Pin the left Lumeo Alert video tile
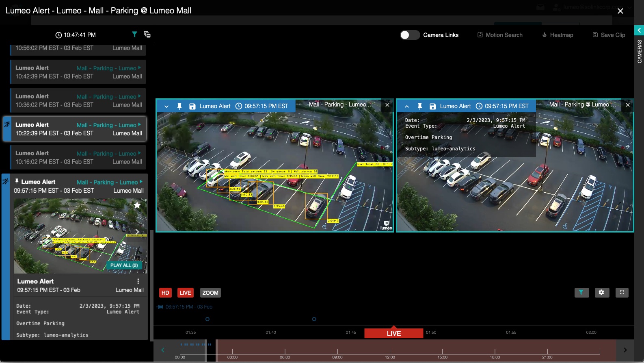Screen dimensions: 644x363 (x=179, y=106)
